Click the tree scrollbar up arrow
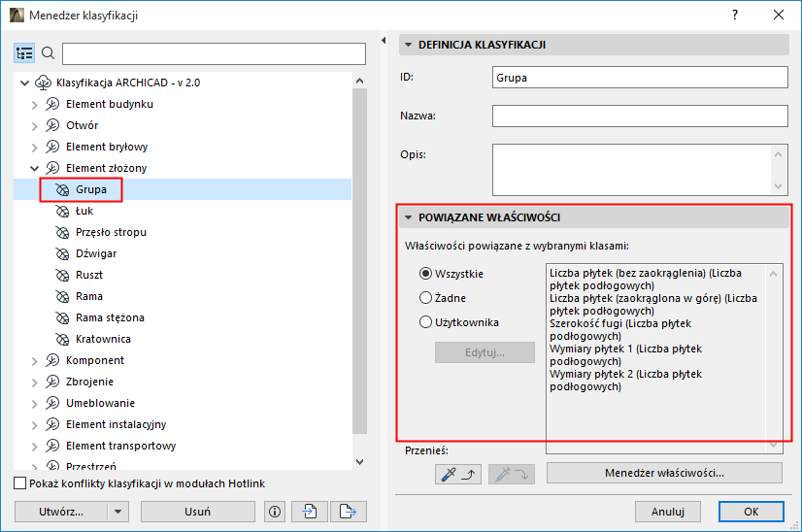This screenshot has width=802, height=532. (359, 81)
